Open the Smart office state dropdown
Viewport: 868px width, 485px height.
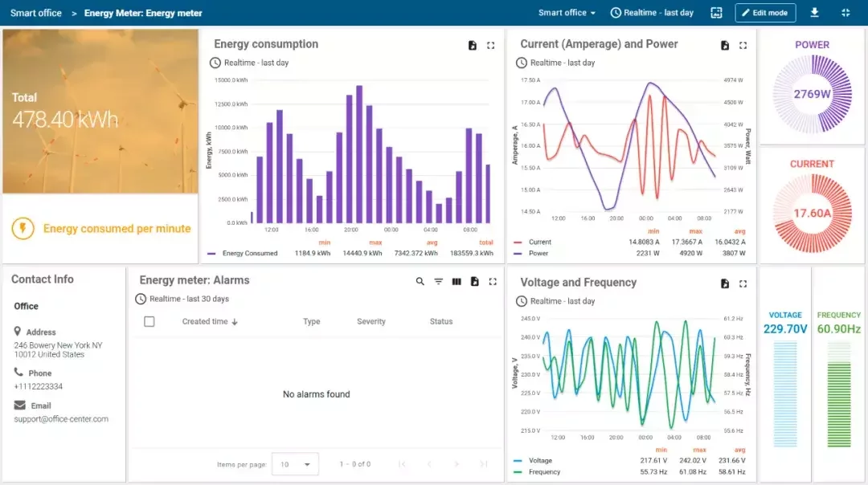click(567, 13)
